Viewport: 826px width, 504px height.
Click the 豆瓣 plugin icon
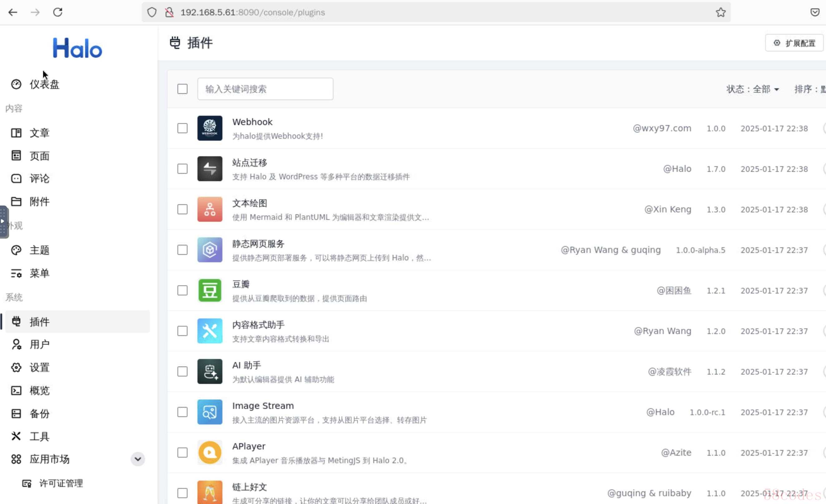(210, 290)
